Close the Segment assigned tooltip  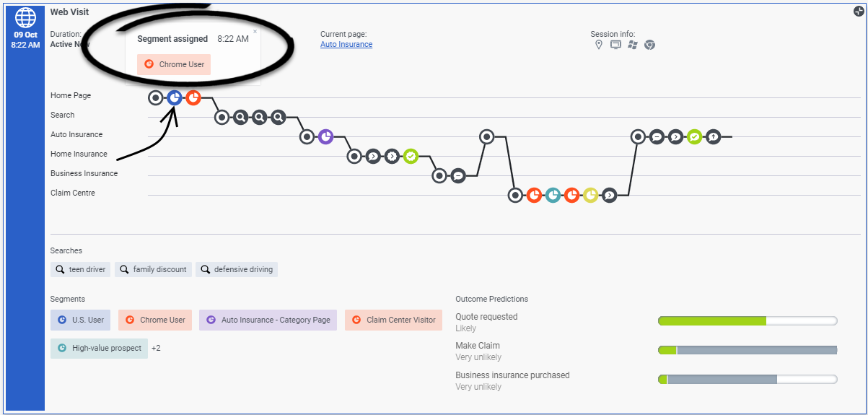pyautogui.click(x=255, y=32)
